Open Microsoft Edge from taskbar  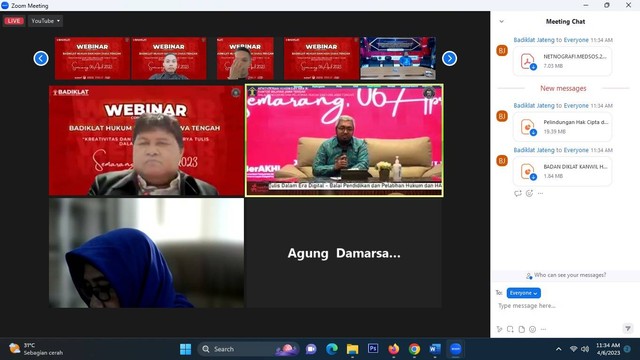(x=332, y=349)
